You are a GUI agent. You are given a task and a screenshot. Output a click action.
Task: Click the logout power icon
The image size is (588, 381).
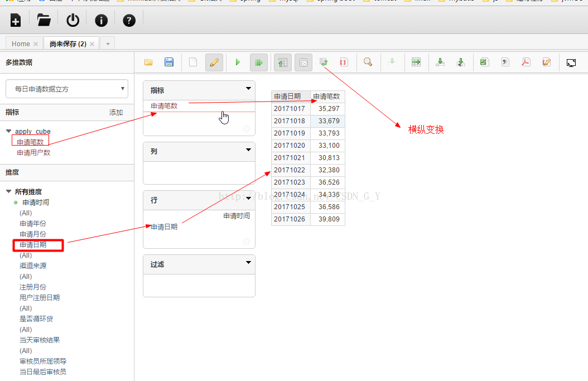tap(73, 20)
